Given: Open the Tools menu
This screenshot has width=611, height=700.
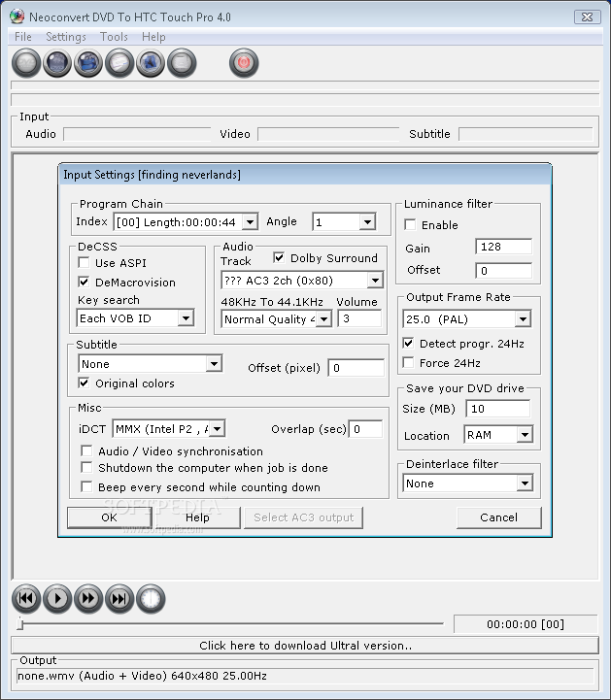Looking at the screenshot, I should click(114, 37).
